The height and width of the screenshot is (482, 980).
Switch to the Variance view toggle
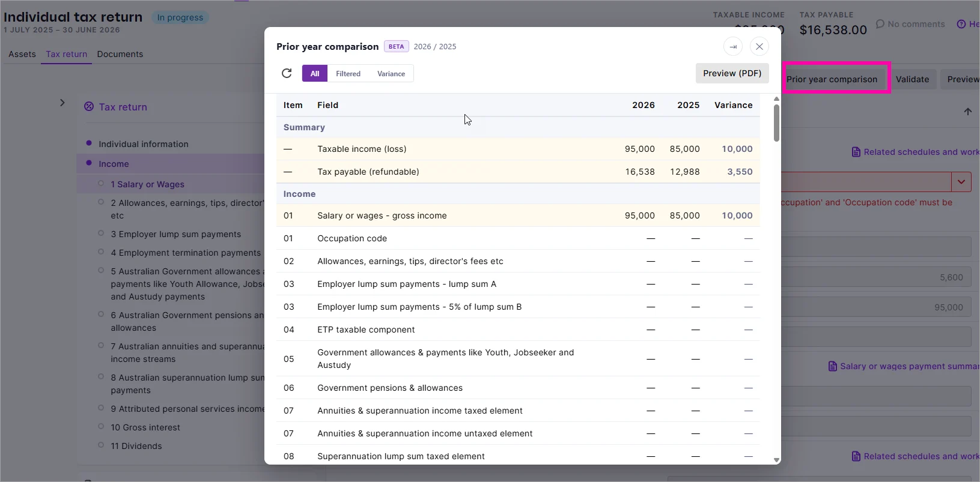[x=391, y=73]
